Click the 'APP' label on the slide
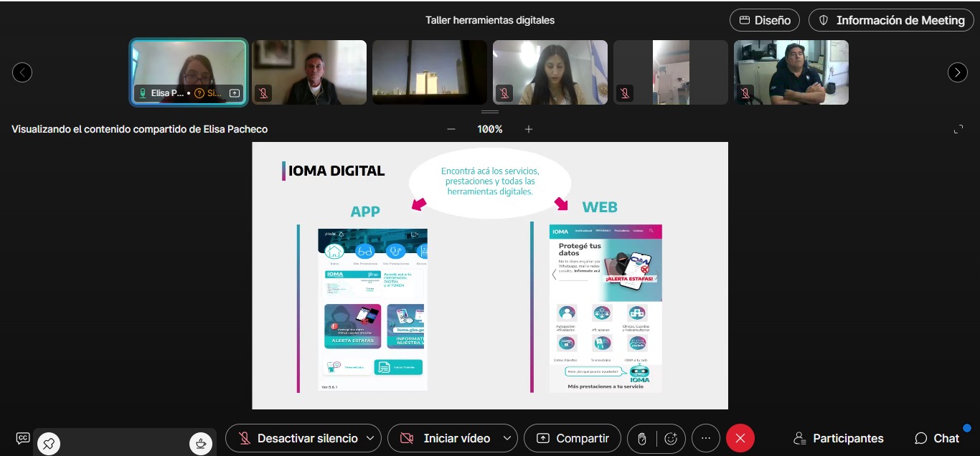Viewport: 980px width, 456px height. (365, 212)
